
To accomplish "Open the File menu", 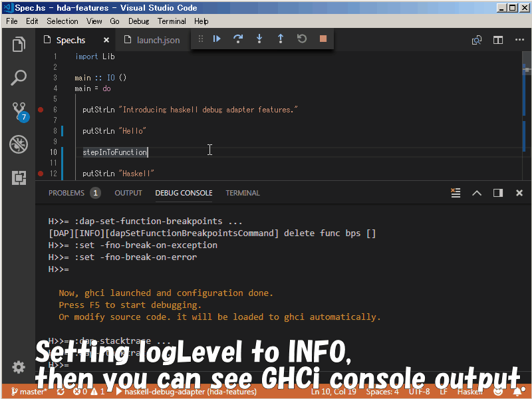I will [12, 21].
